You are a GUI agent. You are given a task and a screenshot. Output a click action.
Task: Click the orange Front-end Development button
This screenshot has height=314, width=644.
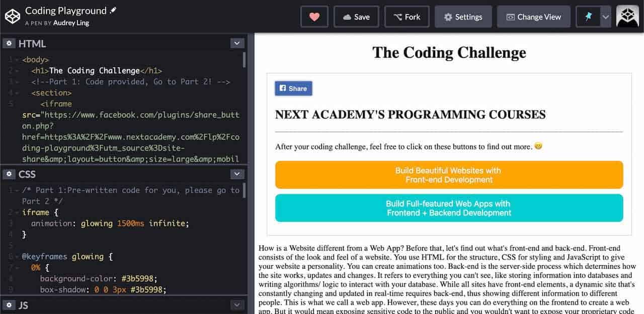tap(449, 175)
